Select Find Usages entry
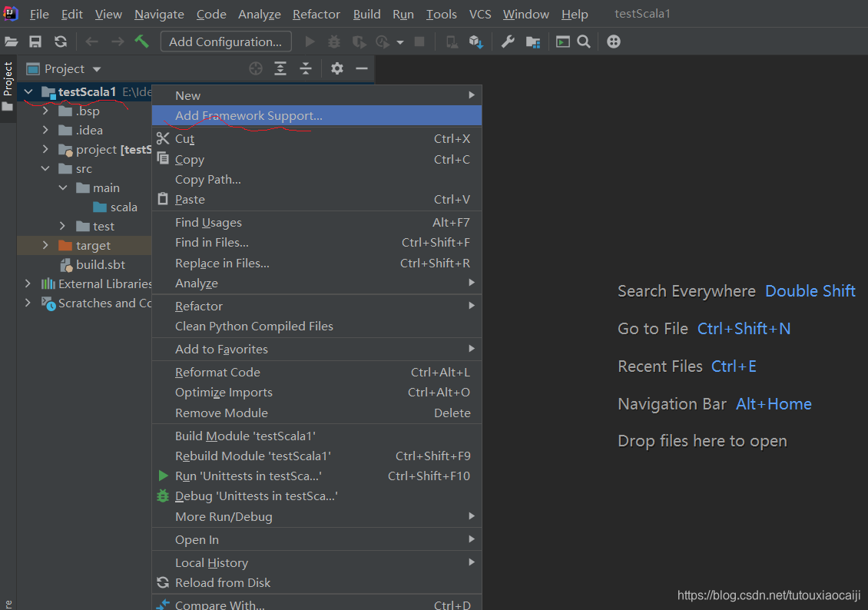868x610 pixels. pyautogui.click(x=316, y=223)
